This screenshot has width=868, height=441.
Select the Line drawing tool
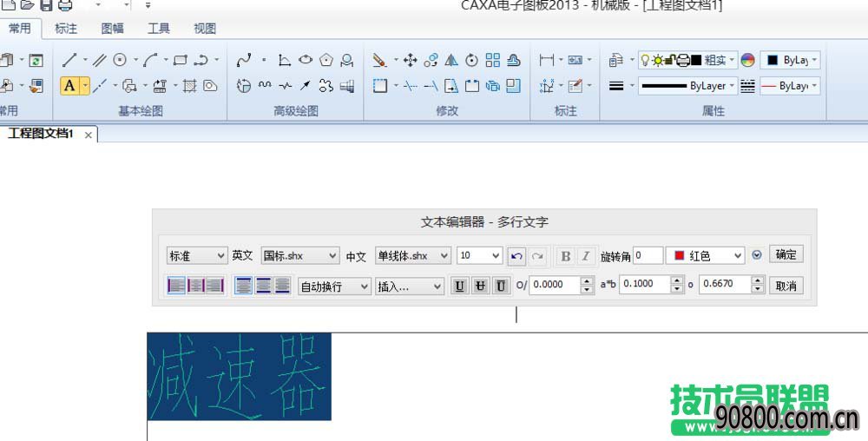[69, 60]
